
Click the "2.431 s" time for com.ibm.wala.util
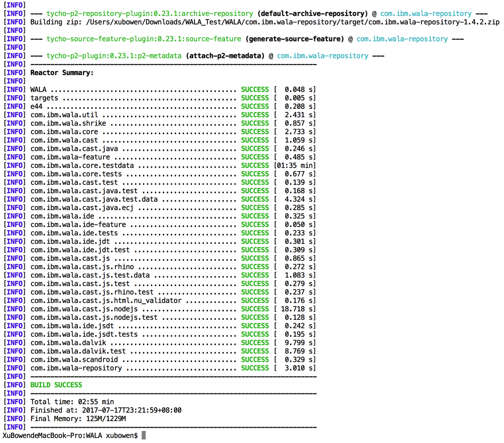[x=299, y=115]
